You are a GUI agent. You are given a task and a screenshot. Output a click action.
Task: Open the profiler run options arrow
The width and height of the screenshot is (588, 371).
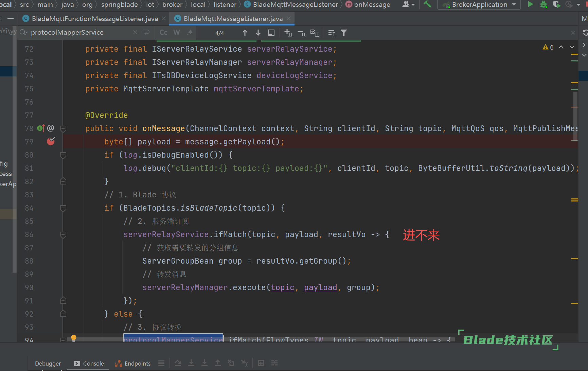[578, 5]
